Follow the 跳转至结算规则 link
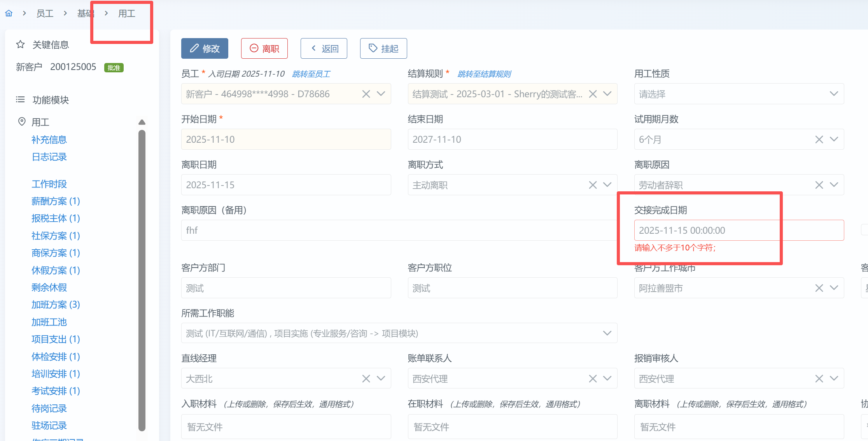Image resolution: width=868 pixels, height=441 pixels. pyautogui.click(x=484, y=74)
